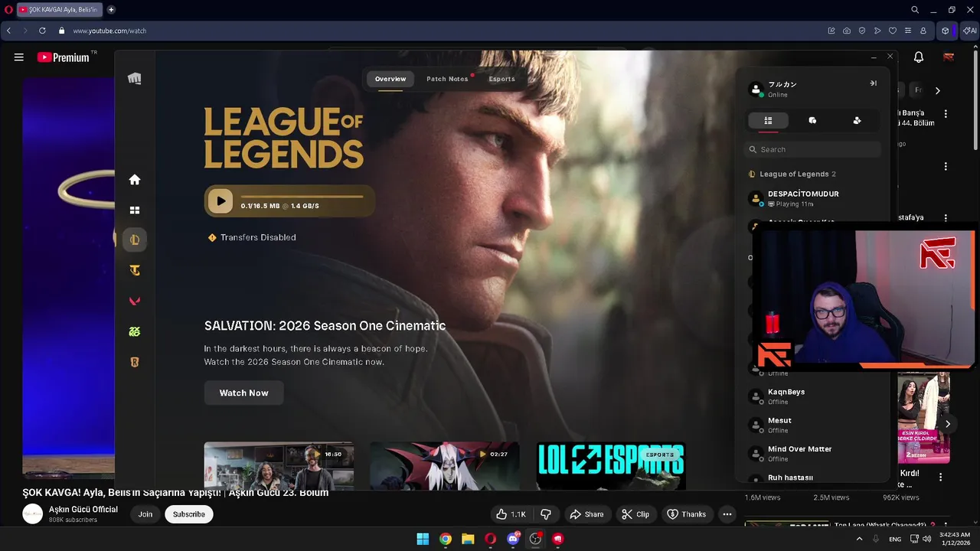Image resolution: width=980 pixels, height=551 pixels.
Task: Click Thanks button under video
Action: 686,514
